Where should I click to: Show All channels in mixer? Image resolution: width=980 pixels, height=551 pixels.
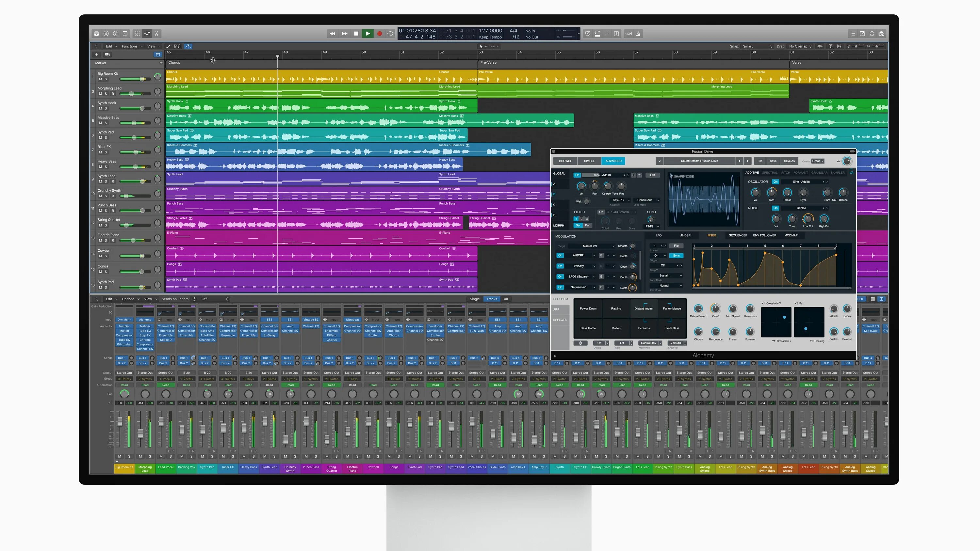pos(506,299)
